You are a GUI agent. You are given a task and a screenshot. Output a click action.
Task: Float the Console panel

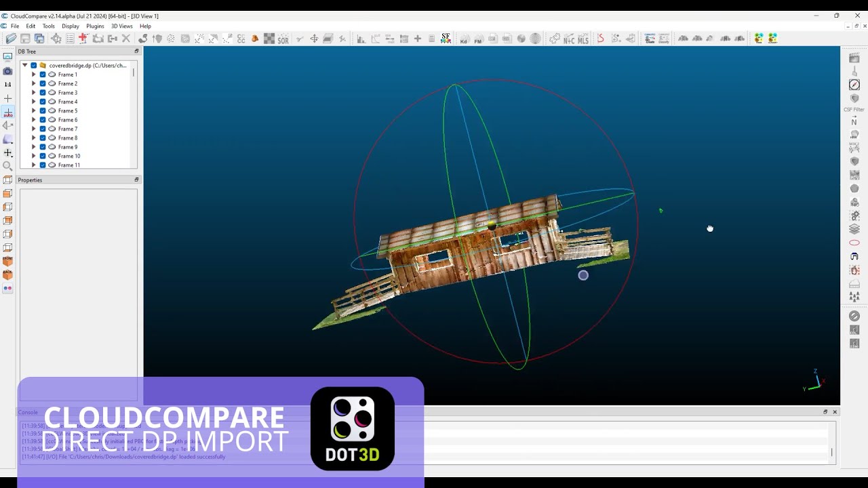[825, 411]
